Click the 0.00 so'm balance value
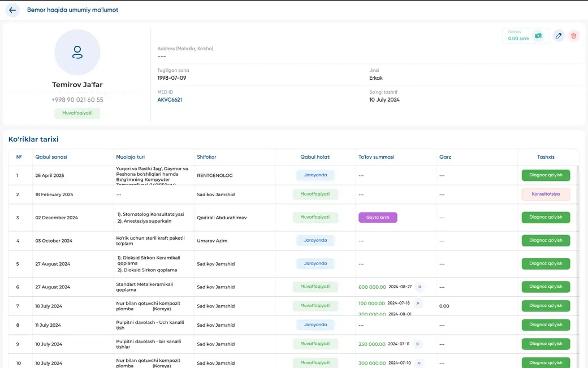 [x=518, y=38]
